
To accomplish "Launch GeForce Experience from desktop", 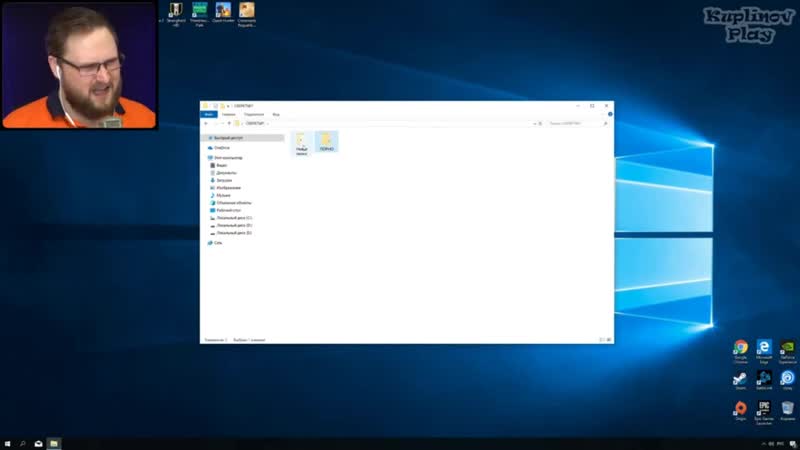I will click(788, 351).
